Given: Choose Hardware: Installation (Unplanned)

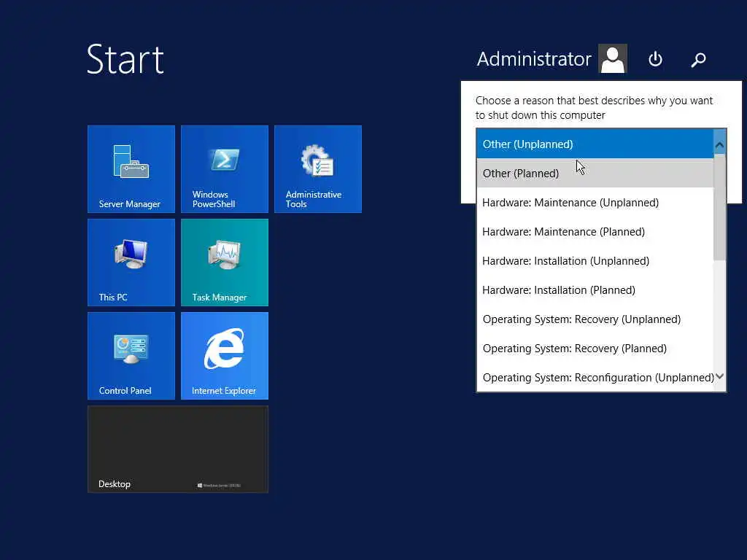Looking at the screenshot, I should tap(595, 260).
